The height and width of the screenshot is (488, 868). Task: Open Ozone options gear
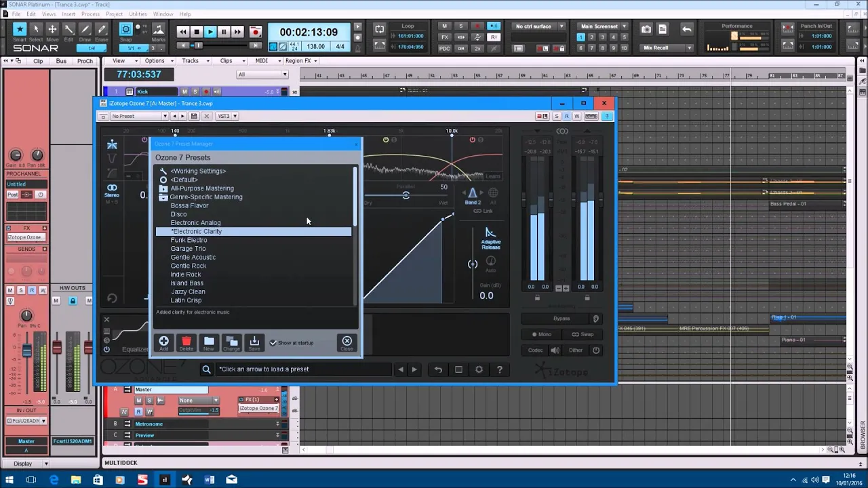479,369
